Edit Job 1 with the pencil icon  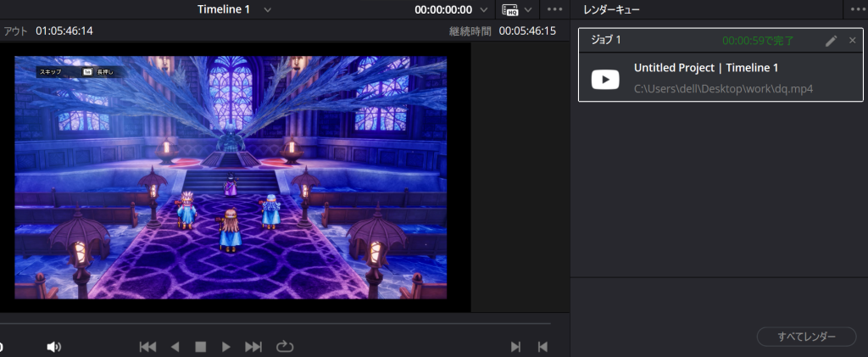point(831,41)
